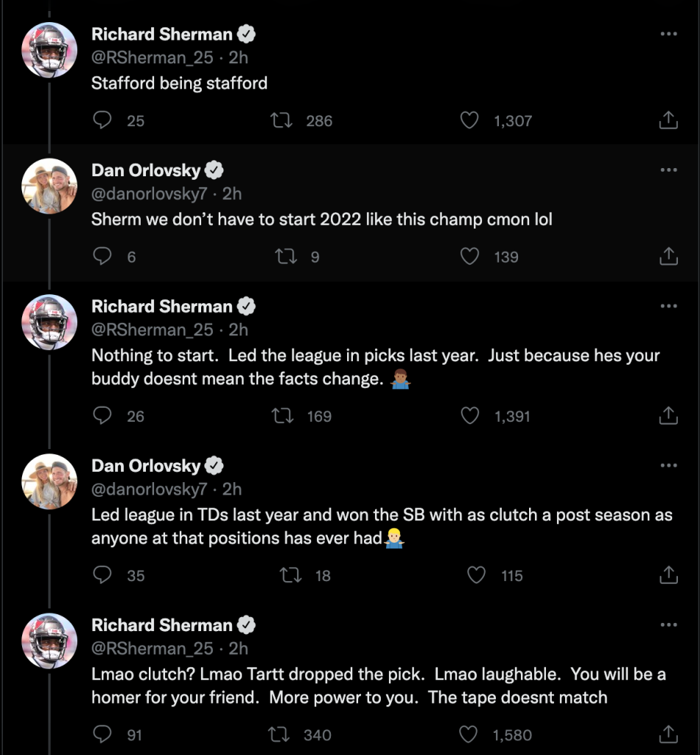Share the "Nothing to start" tweet
The height and width of the screenshot is (755, 700).
pyautogui.click(x=668, y=415)
